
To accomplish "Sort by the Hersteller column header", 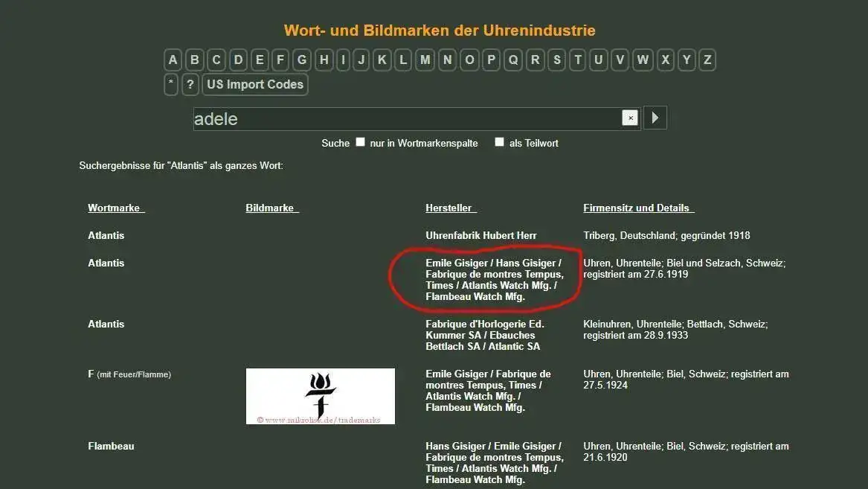I will [x=451, y=208].
